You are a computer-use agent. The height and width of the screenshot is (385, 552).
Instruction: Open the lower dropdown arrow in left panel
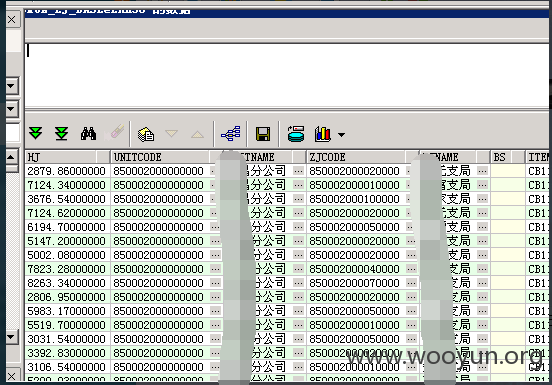coord(12,109)
